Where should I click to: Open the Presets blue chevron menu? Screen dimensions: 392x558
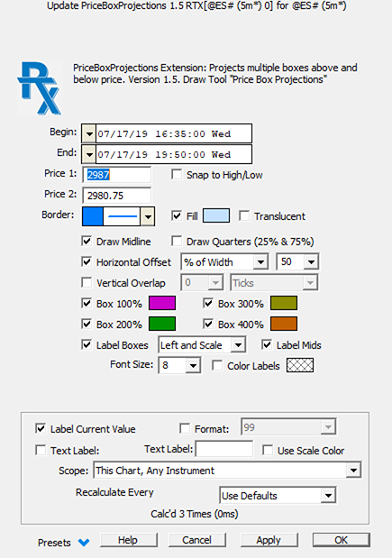[84, 543]
